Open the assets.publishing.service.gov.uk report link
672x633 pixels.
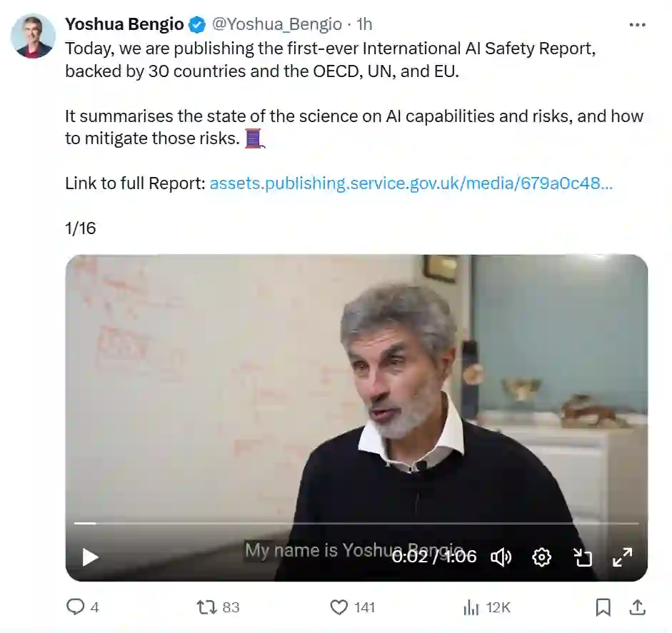coord(411,183)
